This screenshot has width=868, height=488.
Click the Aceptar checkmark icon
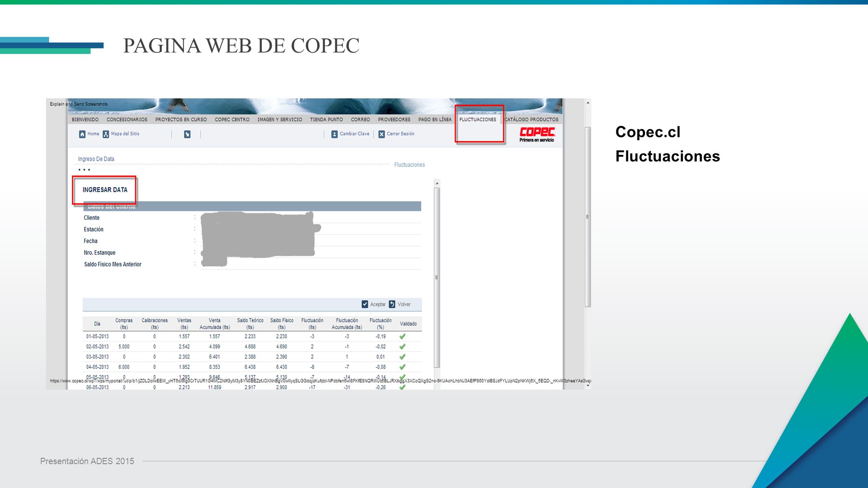365,304
